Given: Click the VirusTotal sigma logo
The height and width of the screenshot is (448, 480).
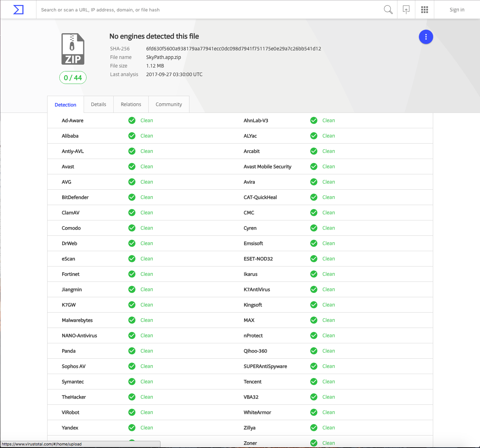Looking at the screenshot, I should point(18,10).
